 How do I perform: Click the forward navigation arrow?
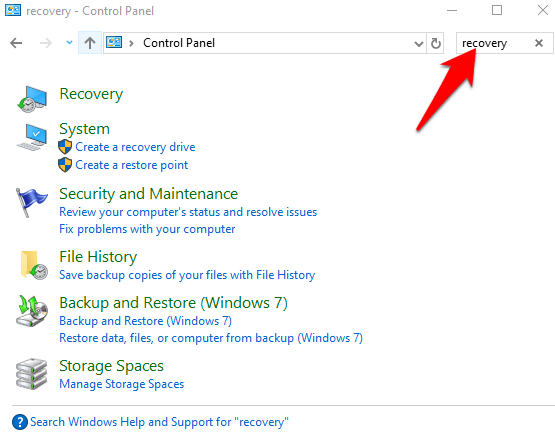click(x=46, y=43)
